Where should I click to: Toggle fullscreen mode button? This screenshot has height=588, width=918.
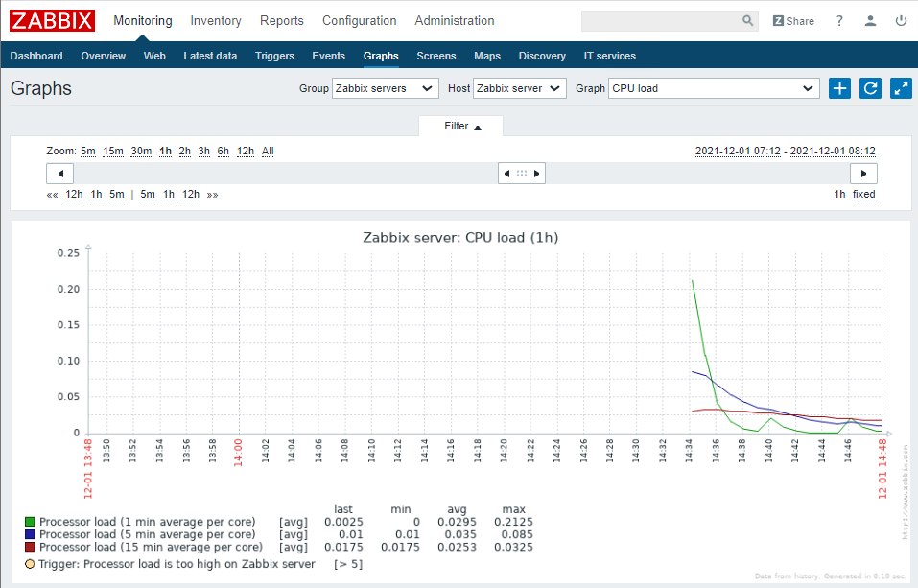(x=901, y=88)
